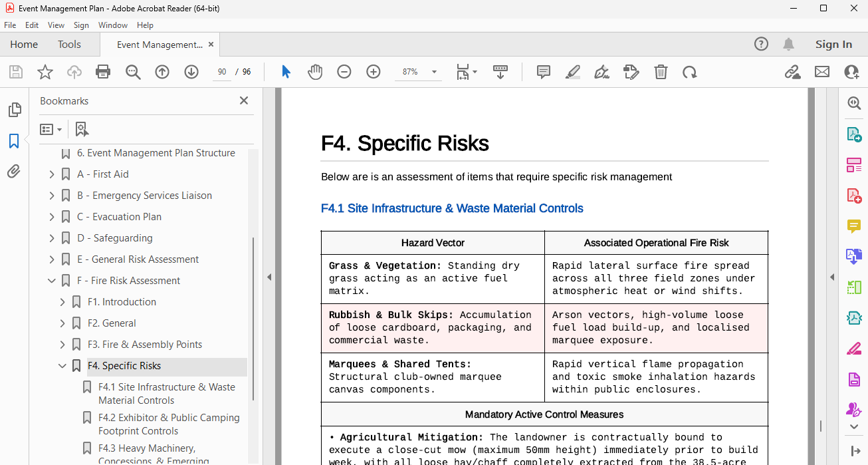868x465 pixels.
Task: Click the fit page options icon
Action: (463, 72)
